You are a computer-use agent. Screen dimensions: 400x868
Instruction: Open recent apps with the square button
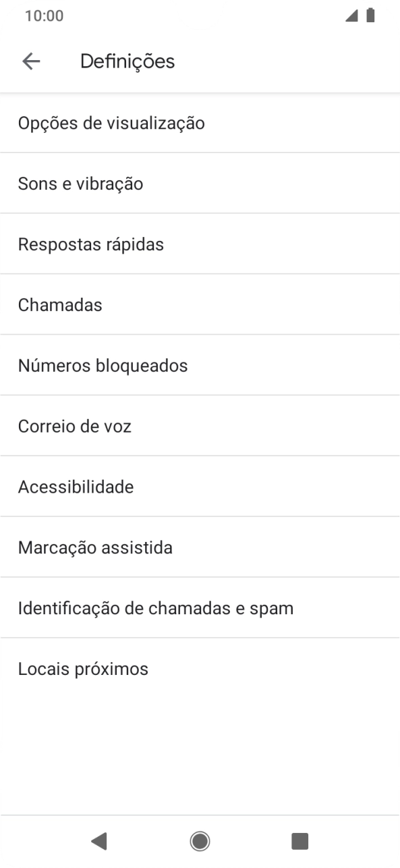point(299,841)
